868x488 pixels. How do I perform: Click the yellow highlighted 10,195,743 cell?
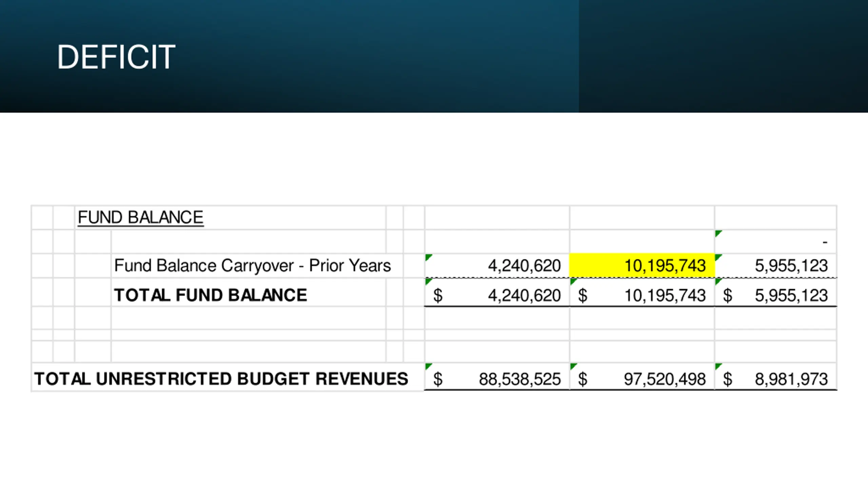click(642, 265)
